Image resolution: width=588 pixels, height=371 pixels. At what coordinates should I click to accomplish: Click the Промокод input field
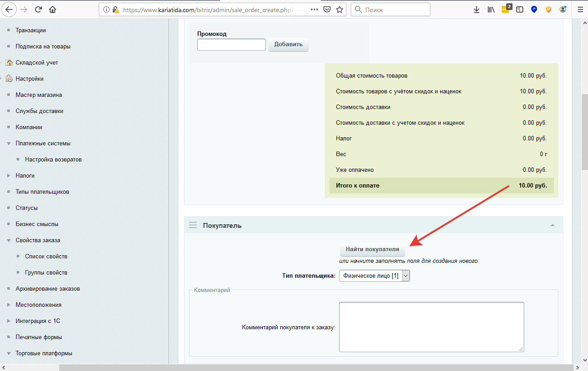232,45
